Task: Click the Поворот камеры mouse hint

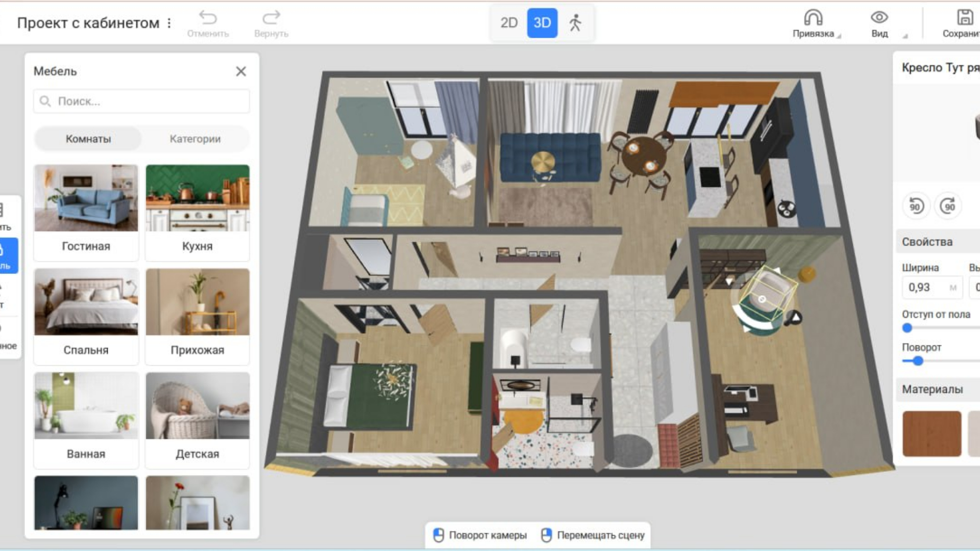Action: click(480, 535)
